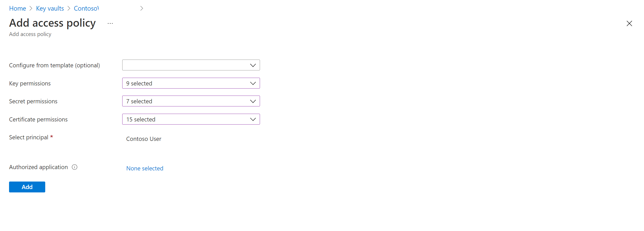The image size is (644, 231).
Task: Close the Add access policy pane
Action: click(629, 23)
